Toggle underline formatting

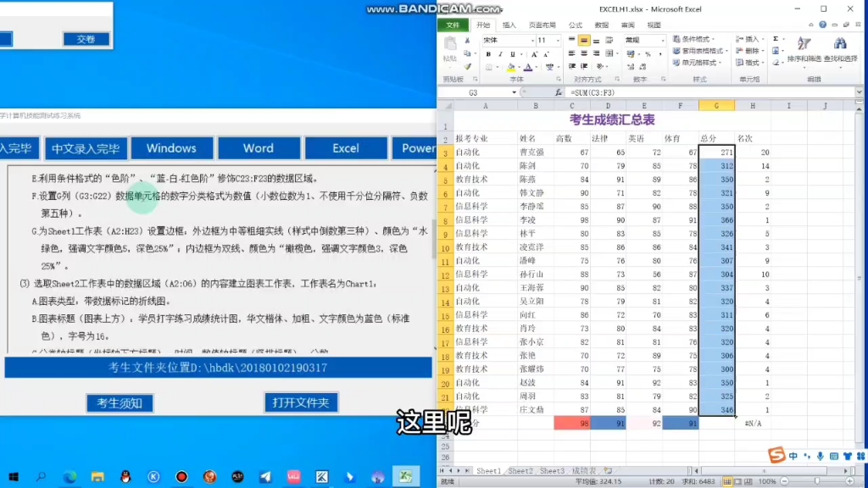coord(512,55)
